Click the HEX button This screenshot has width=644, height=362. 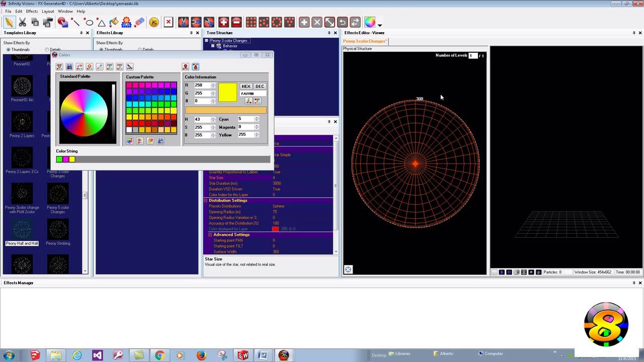[x=246, y=86]
